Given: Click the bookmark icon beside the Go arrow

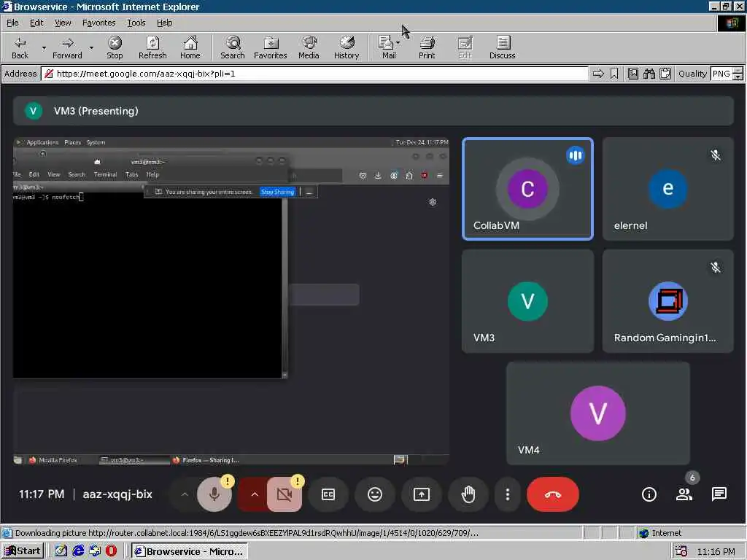Looking at the screenshot, I should [614, 74].
